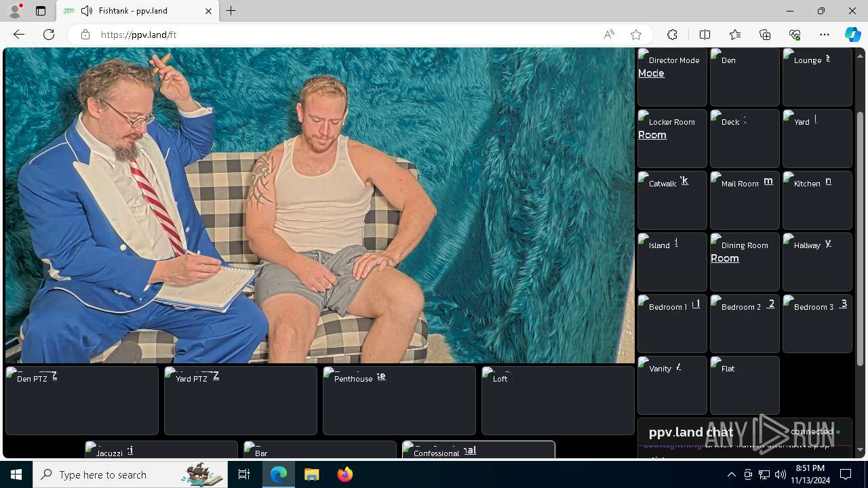Click the taskbar search box
Screen dimensions: 868x488
[x=131, y=474]
